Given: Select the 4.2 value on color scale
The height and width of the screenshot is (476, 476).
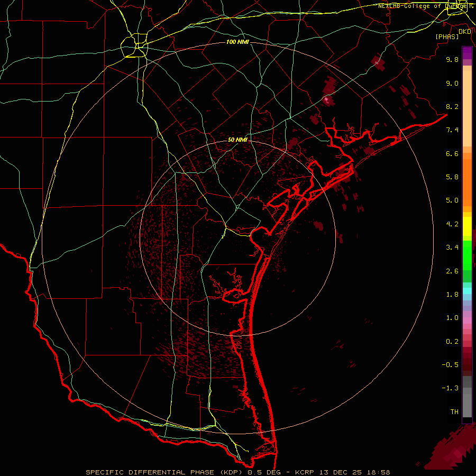Looking at the screenshot, I should 452,224.
